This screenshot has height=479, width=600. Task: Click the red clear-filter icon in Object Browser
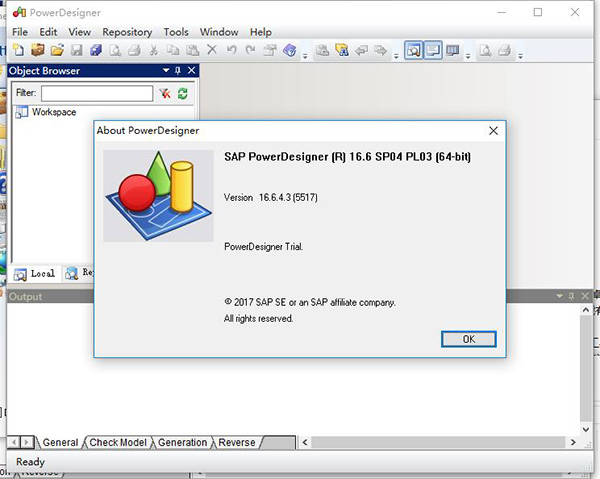[x=164, y=93]
